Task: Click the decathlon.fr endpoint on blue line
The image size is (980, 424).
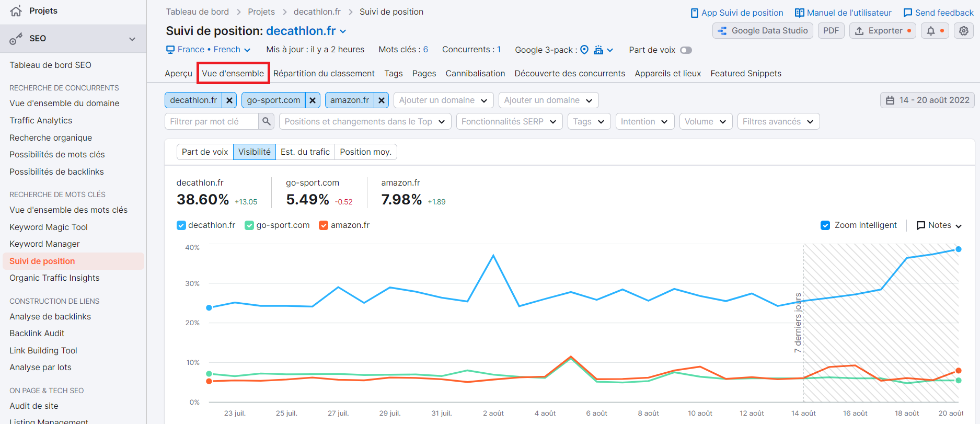Action: [959, 249]
